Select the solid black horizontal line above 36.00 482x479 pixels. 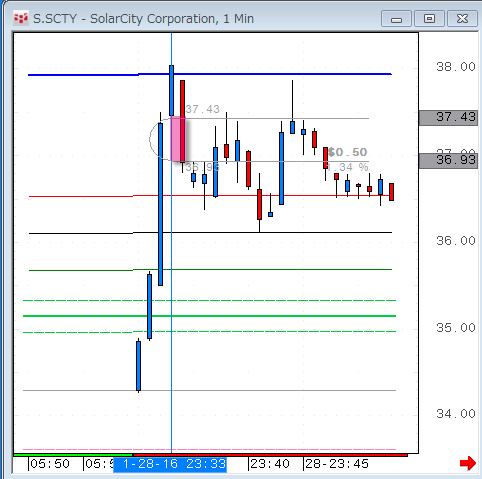(x=210, y=233)
